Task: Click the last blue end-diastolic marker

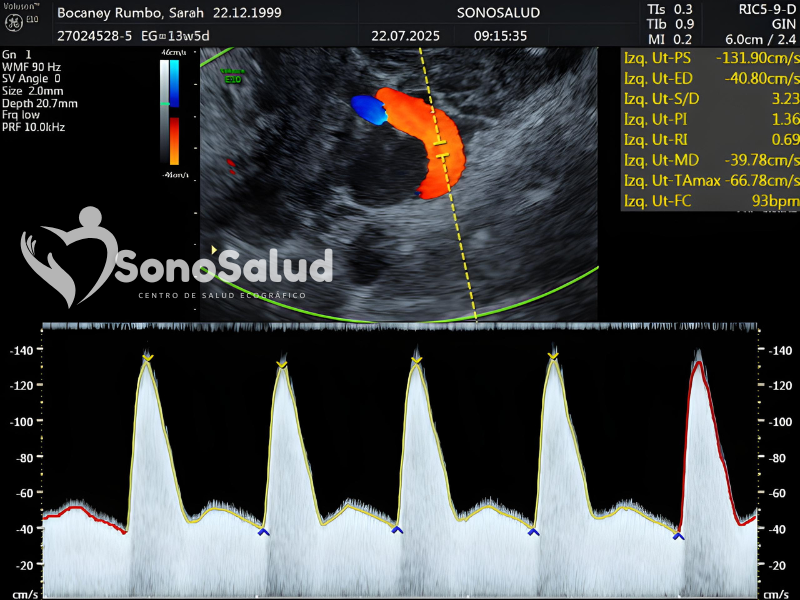Action: point(679,537)
